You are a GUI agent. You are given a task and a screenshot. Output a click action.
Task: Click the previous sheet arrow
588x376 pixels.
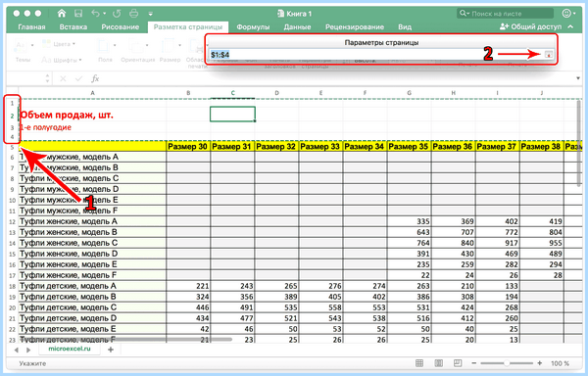17,350
